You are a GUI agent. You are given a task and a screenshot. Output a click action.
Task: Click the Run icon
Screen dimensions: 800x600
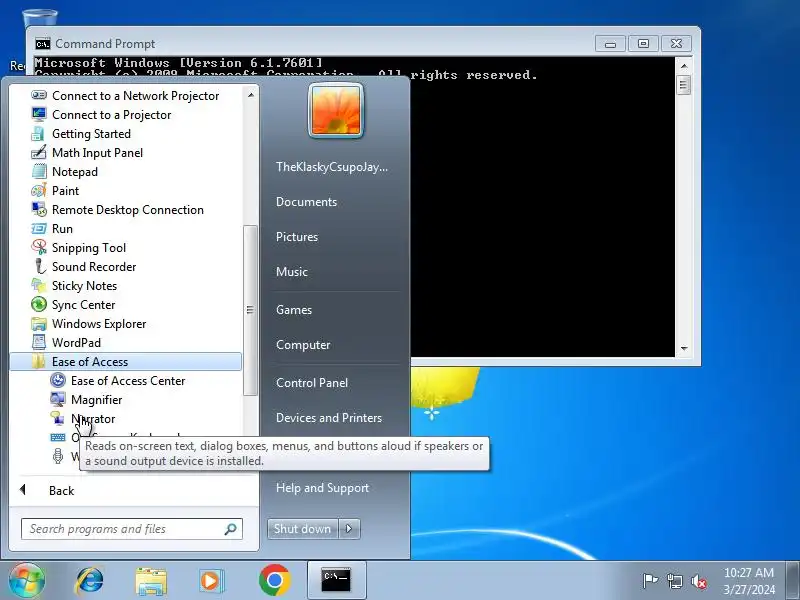39,229
